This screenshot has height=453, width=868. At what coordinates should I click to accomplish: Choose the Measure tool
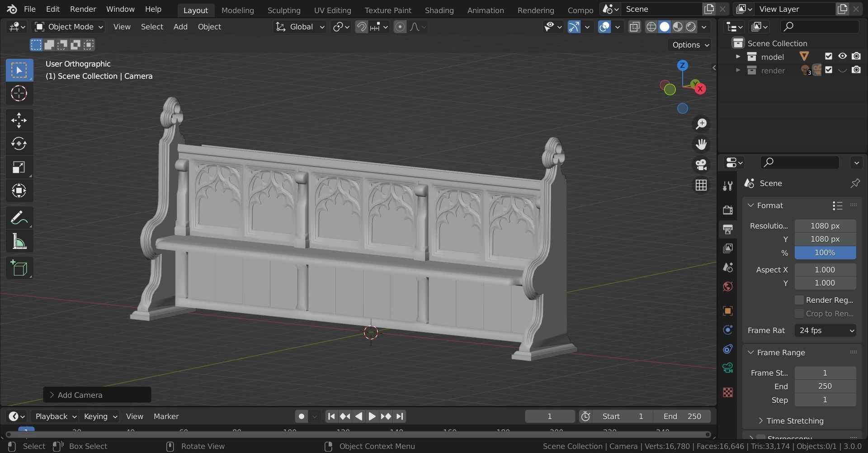(19, 241)
